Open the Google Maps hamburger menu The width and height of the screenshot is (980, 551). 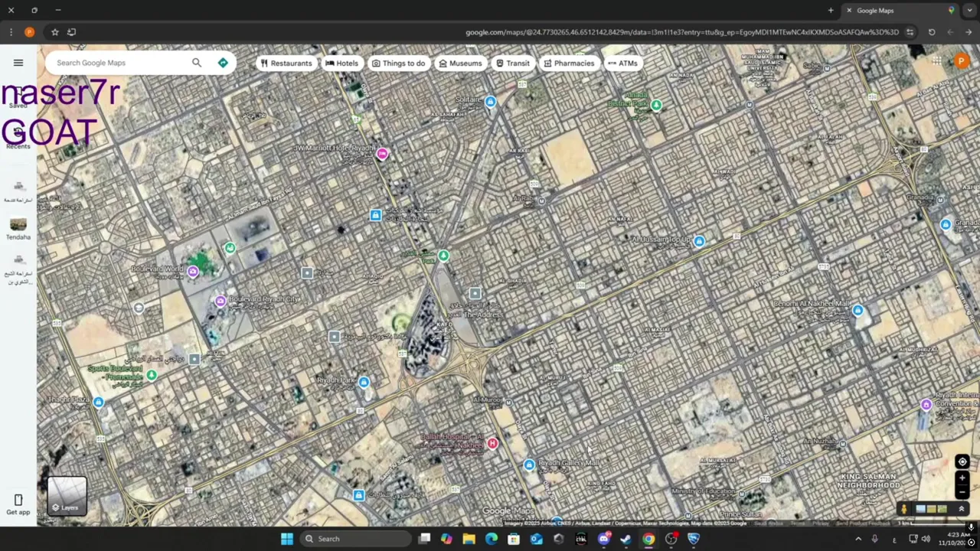point(18,63)
